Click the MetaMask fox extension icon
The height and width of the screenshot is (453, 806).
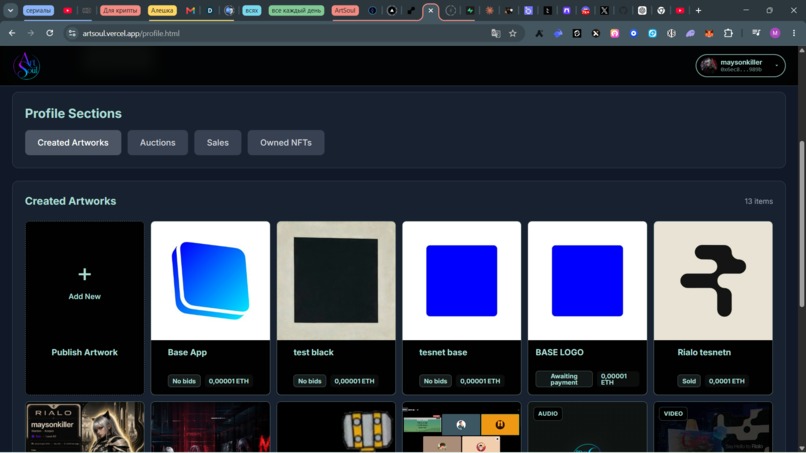point(709,33)
